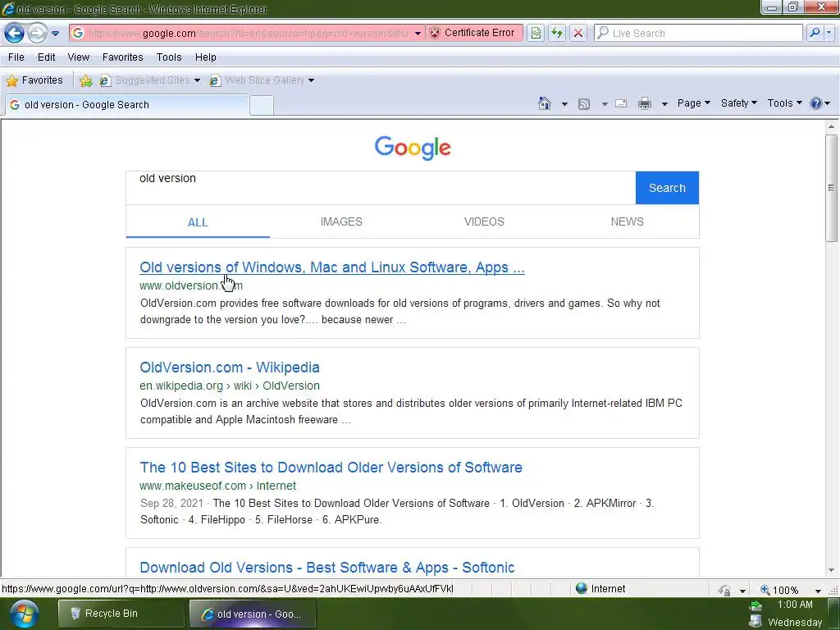Click the Add to Favorites Bar icon
The width and height of the screenshot is (840, 630).
click(x=85, y=80)
